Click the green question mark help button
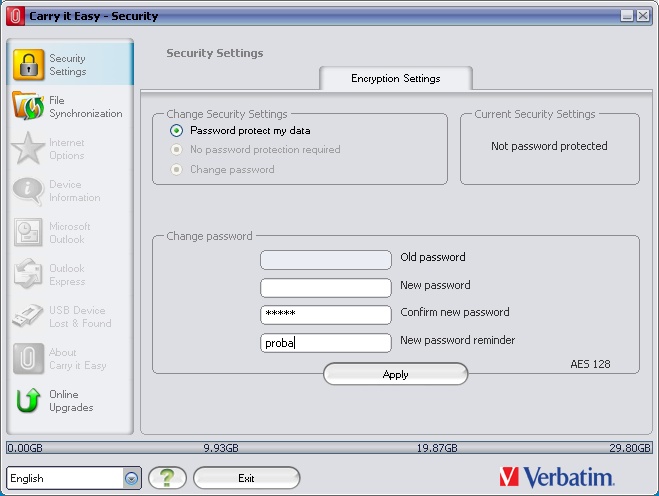This screenshot has width=659, height=496. pos(167,478)
